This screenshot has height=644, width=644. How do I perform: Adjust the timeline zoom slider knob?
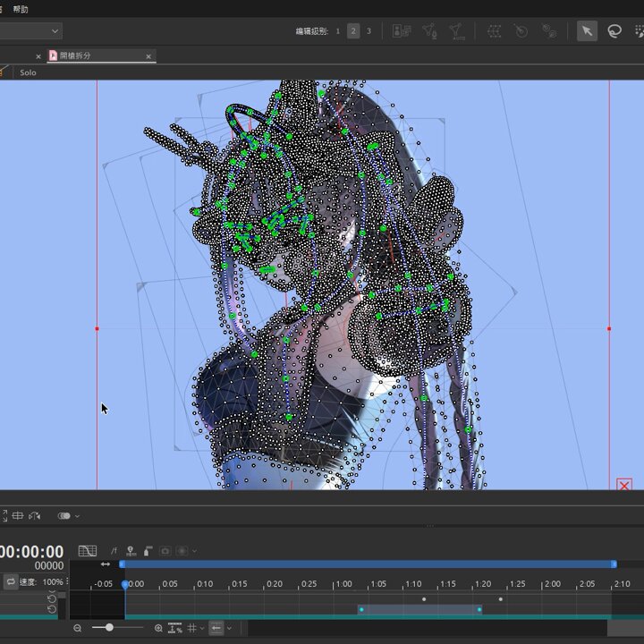(x=109, y=628)
